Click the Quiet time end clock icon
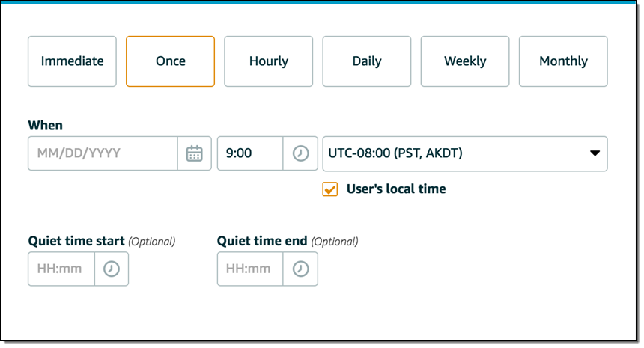The width and height of the screenshot is (644, 348). pos(300,269)
